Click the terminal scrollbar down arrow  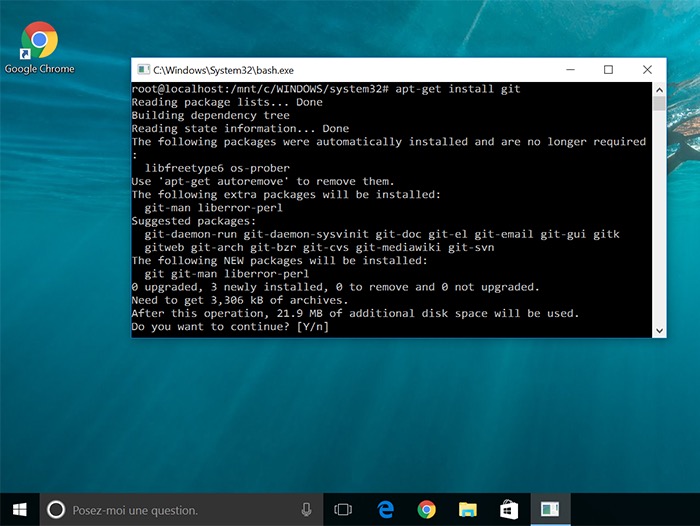pyautogui.click(x=659, y=329)
